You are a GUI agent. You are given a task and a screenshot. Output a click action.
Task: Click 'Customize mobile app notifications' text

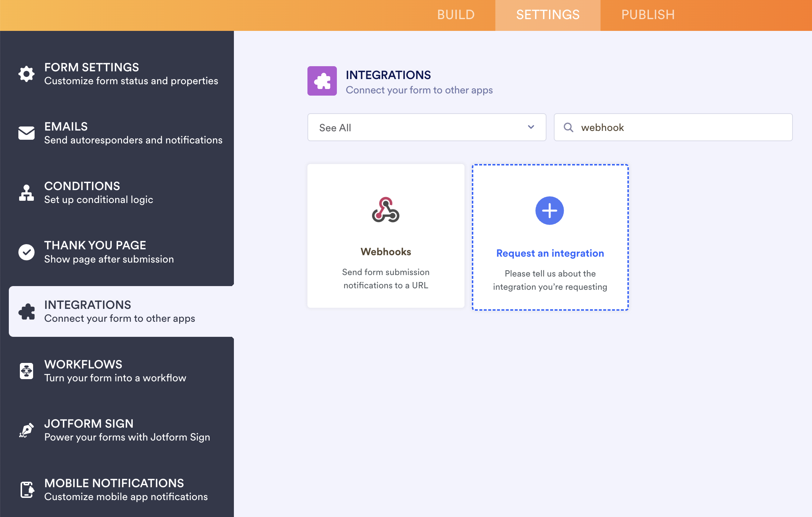126,497
